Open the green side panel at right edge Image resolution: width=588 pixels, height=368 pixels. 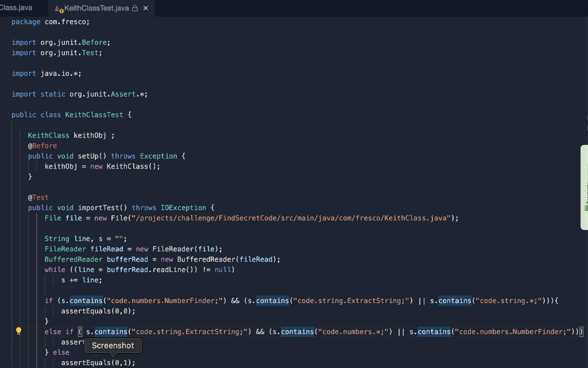coord(584,187)
